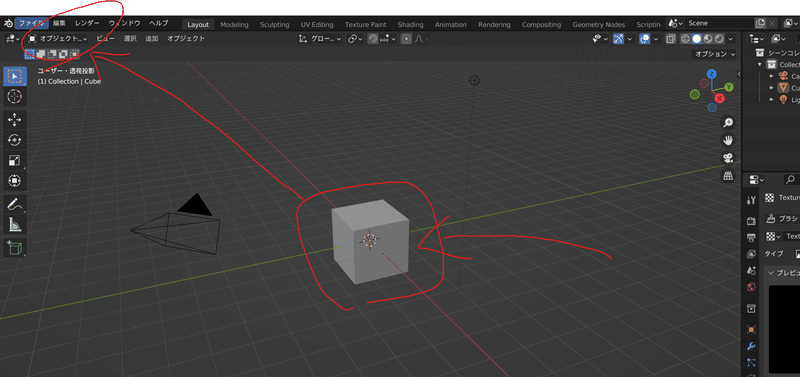Click the Scene name field

(718, 23)
